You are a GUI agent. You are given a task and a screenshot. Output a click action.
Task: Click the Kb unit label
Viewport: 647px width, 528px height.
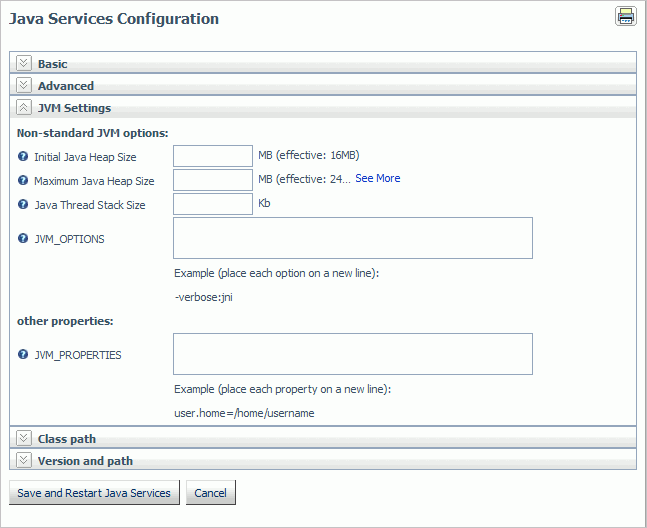(264, 203)
